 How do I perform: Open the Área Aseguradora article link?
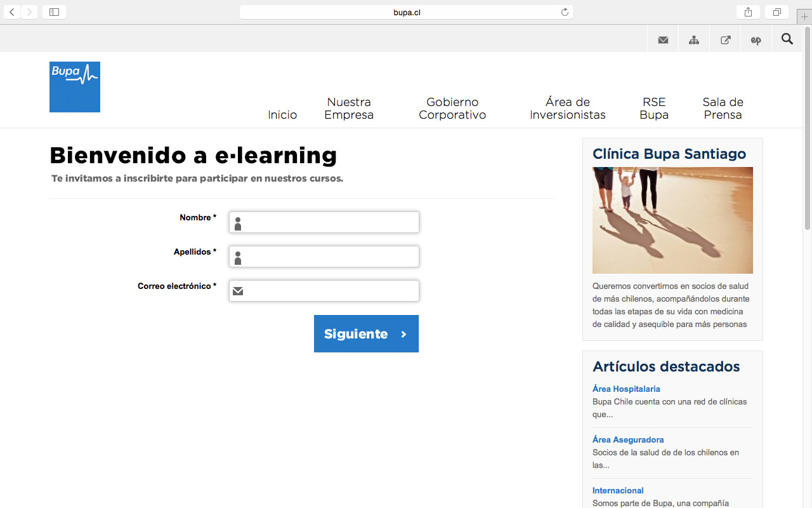coord(628,439)
